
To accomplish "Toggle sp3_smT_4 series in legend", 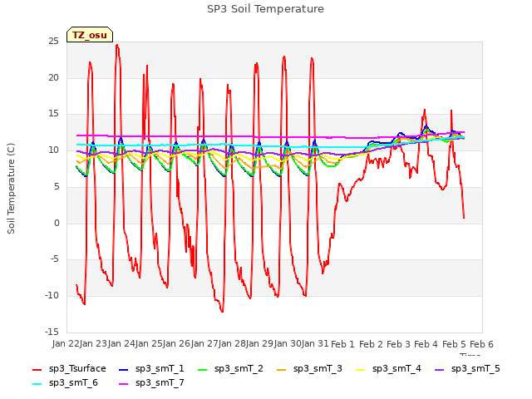I will point(388,369).
